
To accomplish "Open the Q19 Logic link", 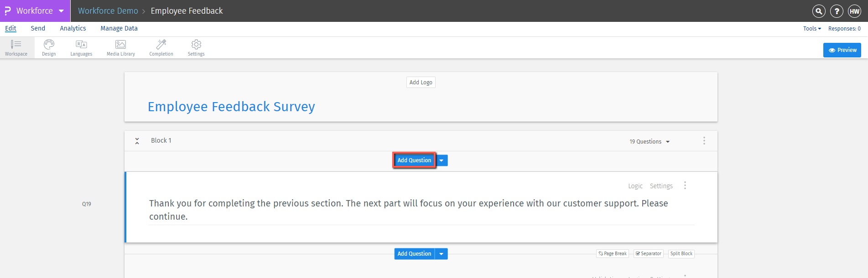I will 635,186.
